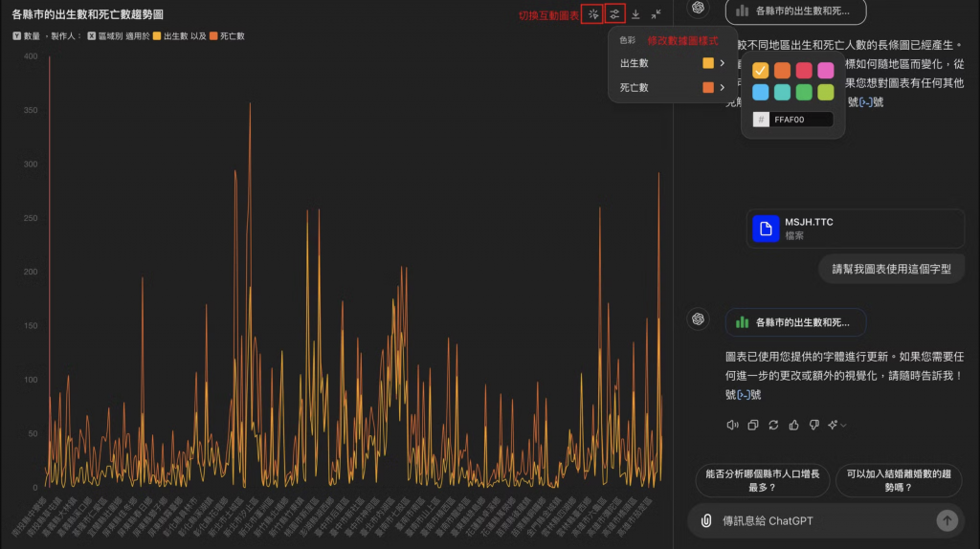The width and height of the screenshot is (980, 549).
Task: Click the 死亡數 legend swatch
Action: pyautogui.click(x=213, y=36)
